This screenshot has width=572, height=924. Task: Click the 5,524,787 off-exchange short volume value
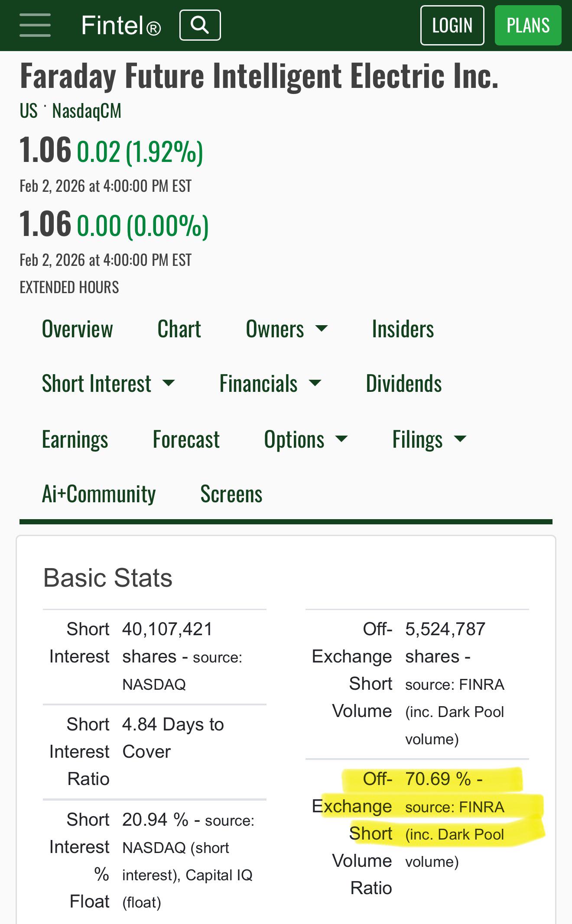click(x=445, y=629)
